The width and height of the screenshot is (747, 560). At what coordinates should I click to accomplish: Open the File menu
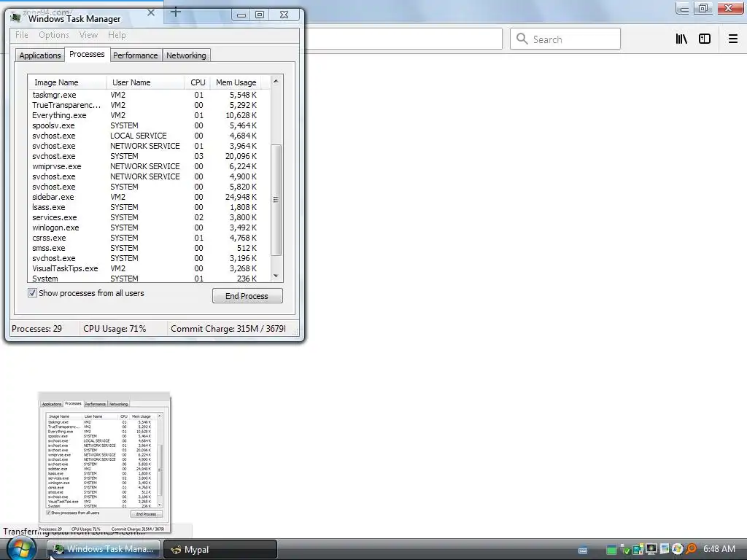point(21,35)
